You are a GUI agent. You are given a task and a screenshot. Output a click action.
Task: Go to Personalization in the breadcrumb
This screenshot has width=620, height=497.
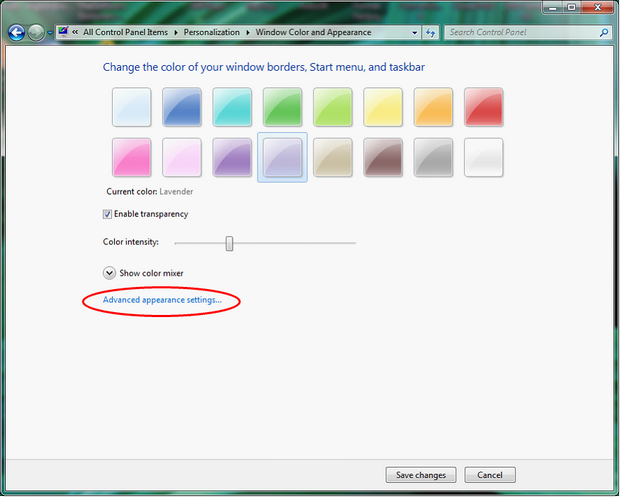tap(213, 33)
